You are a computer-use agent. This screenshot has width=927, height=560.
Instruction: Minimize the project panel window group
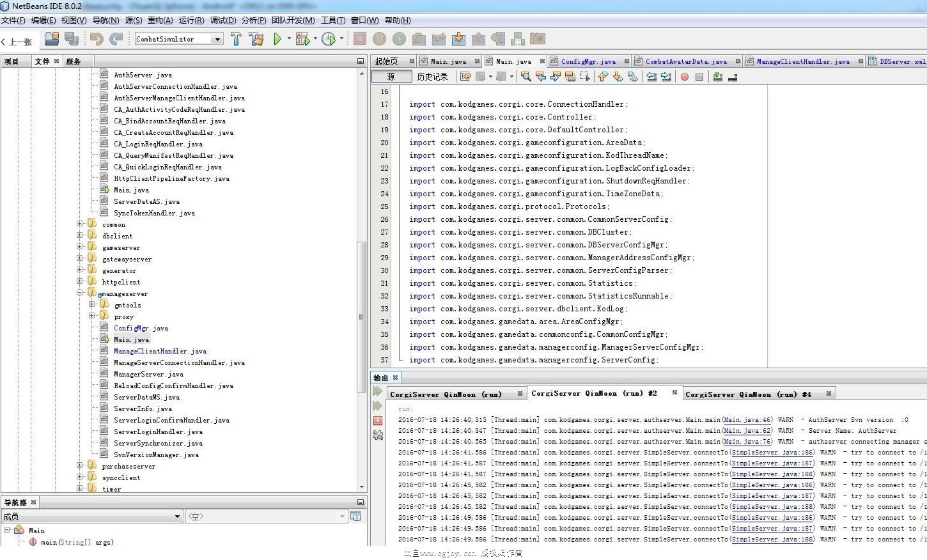[x=360, y=61]
